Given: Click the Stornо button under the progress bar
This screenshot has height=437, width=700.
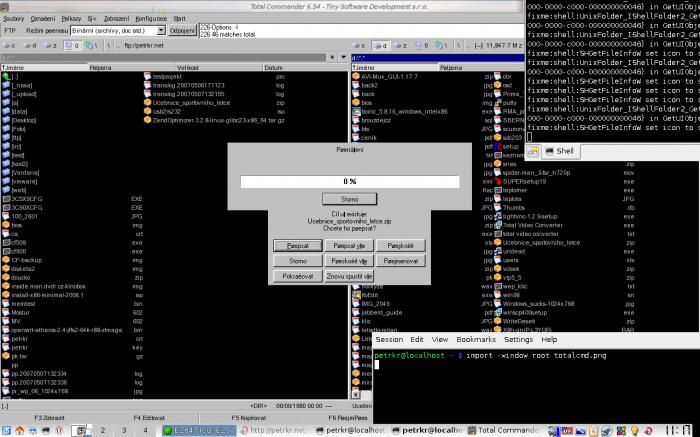Looking at the screenshot, I should click(350, 199).
